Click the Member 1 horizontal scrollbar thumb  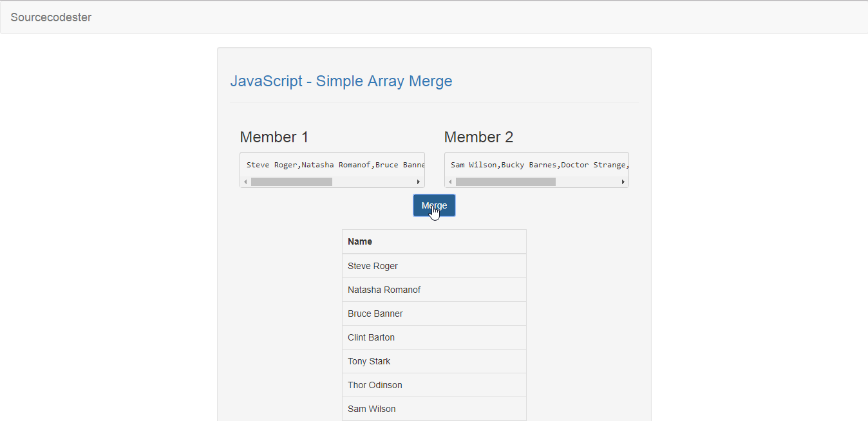[x=292, y=182]
